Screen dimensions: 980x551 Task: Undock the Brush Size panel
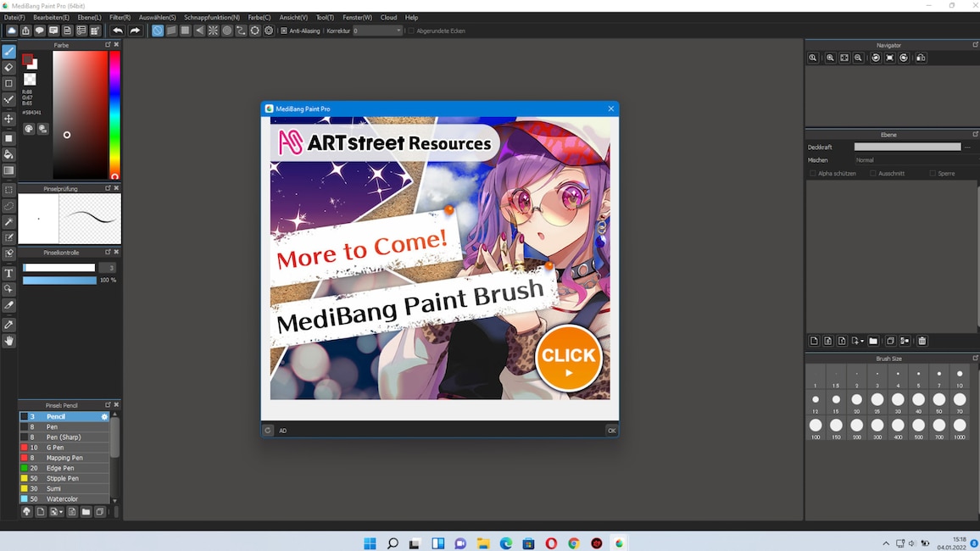(975, 359)
